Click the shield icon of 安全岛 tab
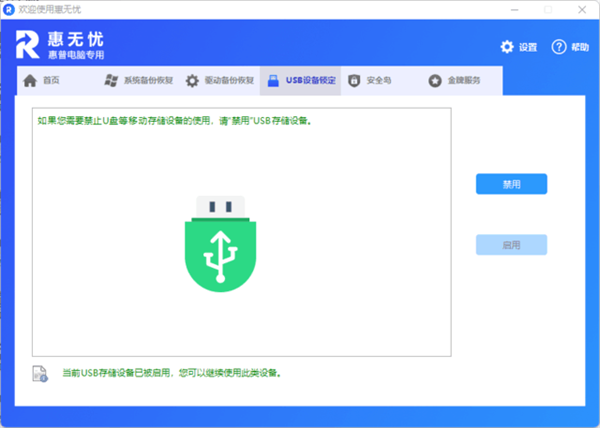The image size is (600, 428). click(x=354, y=81)
